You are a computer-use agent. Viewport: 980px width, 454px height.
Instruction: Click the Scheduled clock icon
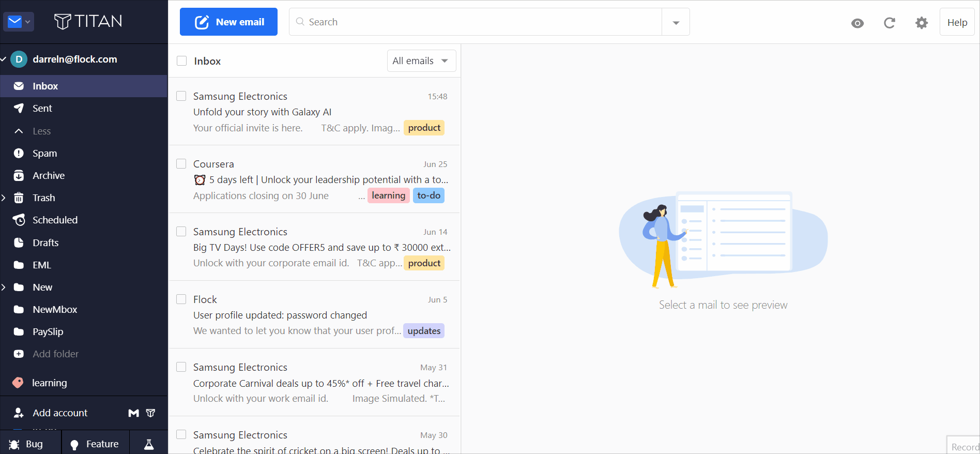pyautogui.click(x=19, y=220)
